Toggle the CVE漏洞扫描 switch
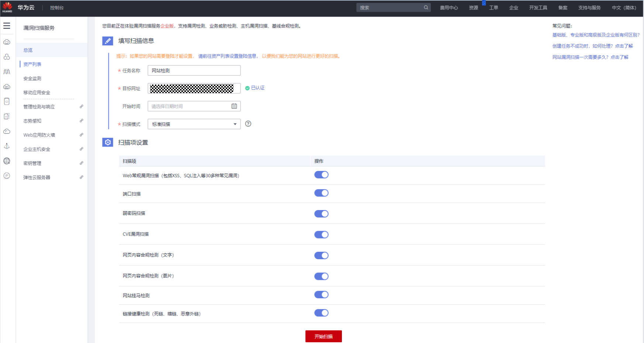 pos(321,235)
